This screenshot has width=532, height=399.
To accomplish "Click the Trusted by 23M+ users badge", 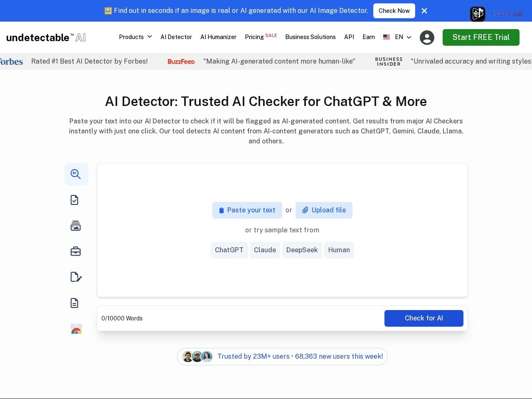I will pos(282,357).
